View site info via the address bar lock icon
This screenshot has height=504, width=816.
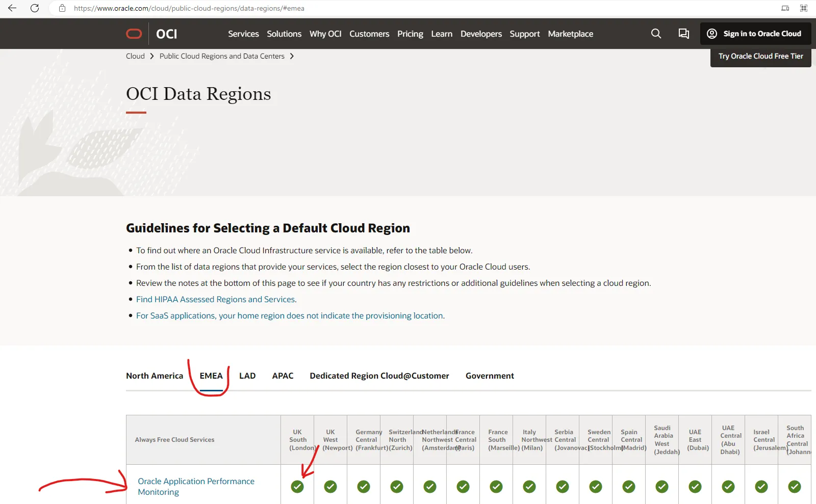tap(62, 8)
